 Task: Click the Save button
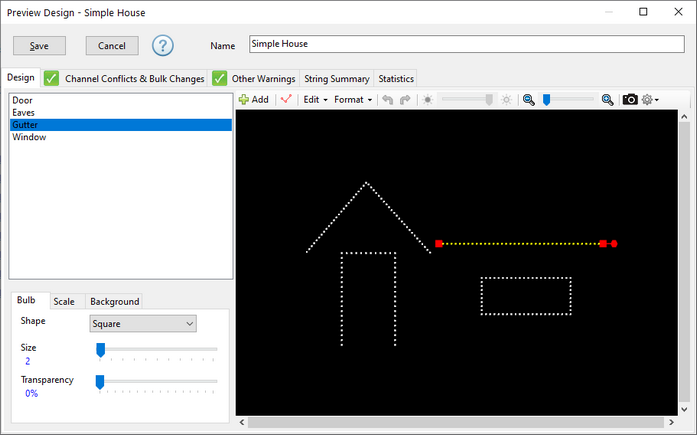click(x=39, y=46)
